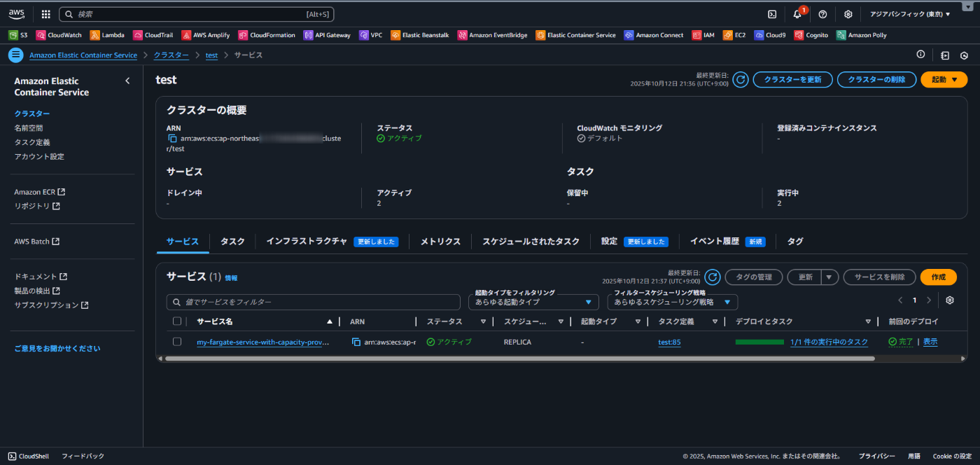Open Elastic Beanstalk favorite shortcut
Viewport: 980px width, 465px height.
[420, 35]
